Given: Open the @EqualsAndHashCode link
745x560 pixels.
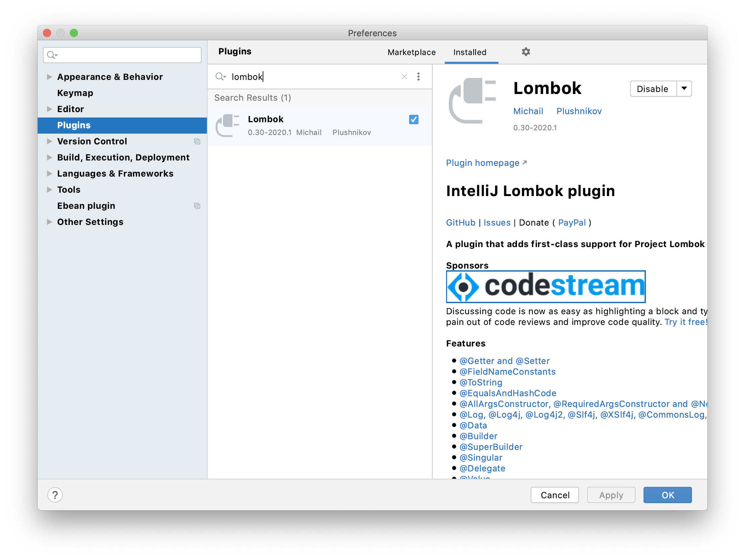Looking at the screenshot, I should click(508, 393).
